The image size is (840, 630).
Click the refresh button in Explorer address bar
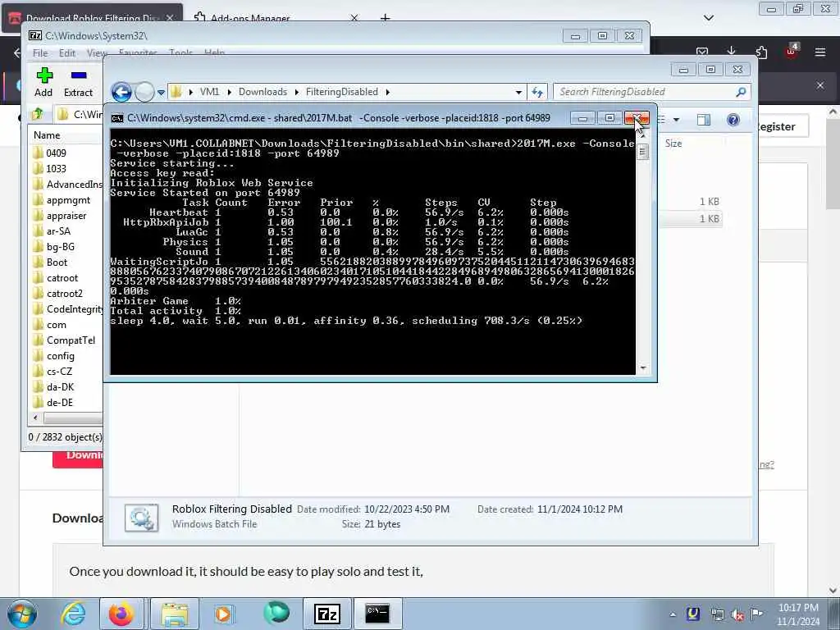(x=537, y=92)
